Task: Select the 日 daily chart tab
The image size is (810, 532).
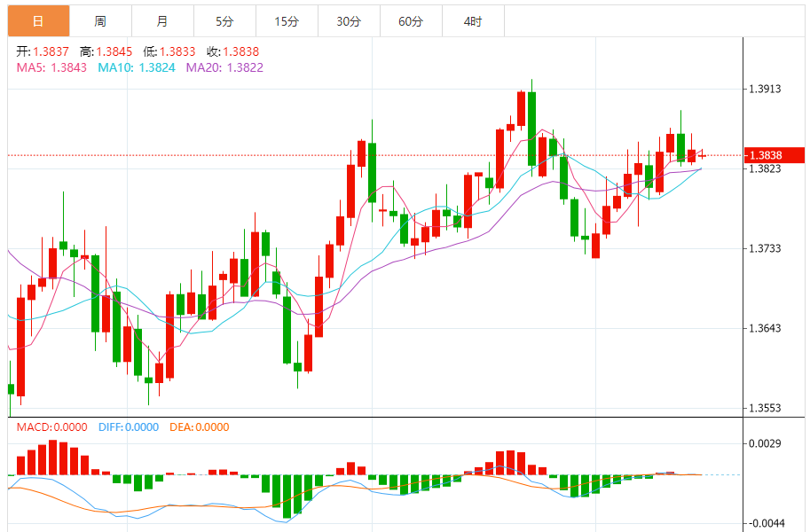Action: 37,20
